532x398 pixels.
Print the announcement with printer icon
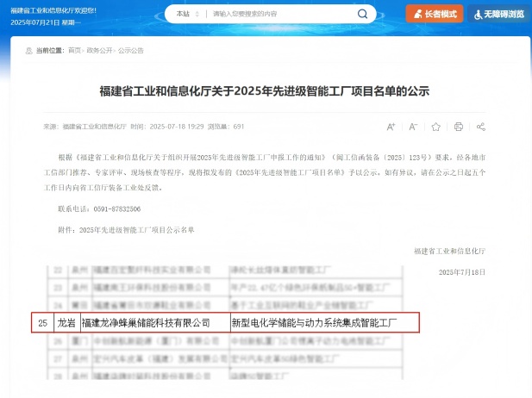459,127
